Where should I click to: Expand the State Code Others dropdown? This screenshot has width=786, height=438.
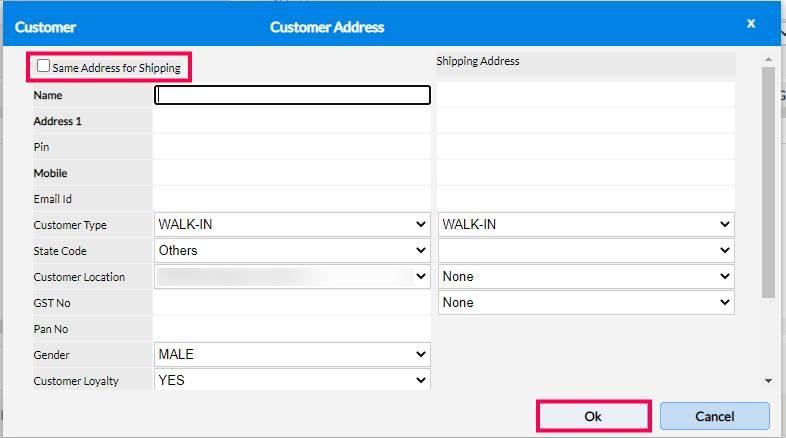coord(292,251)
